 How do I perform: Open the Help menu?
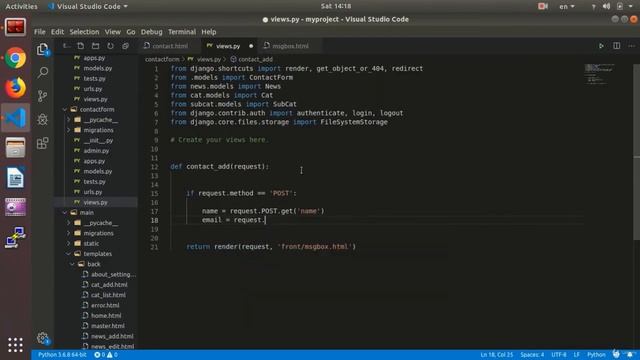pos(209,32)
